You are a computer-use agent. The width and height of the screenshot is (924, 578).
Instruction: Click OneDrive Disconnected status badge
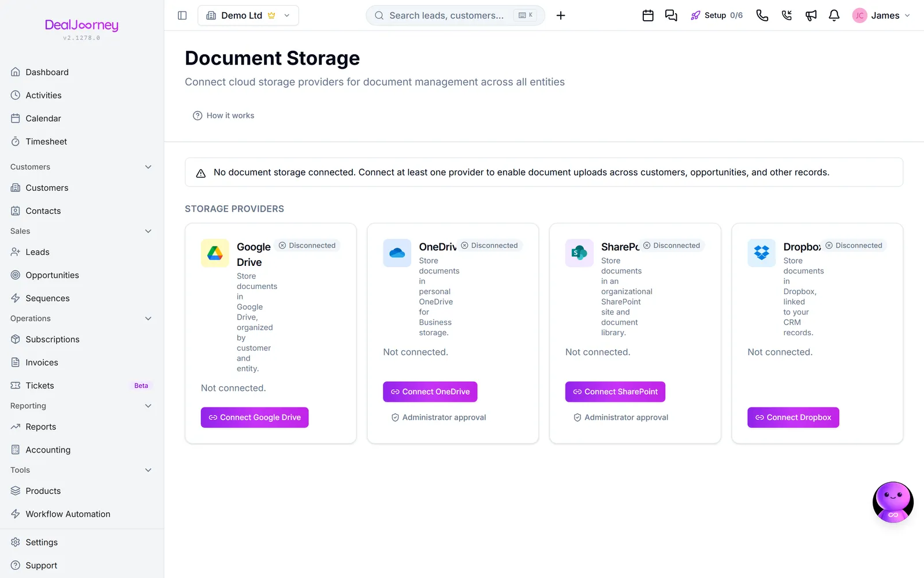tap(490, 246)
